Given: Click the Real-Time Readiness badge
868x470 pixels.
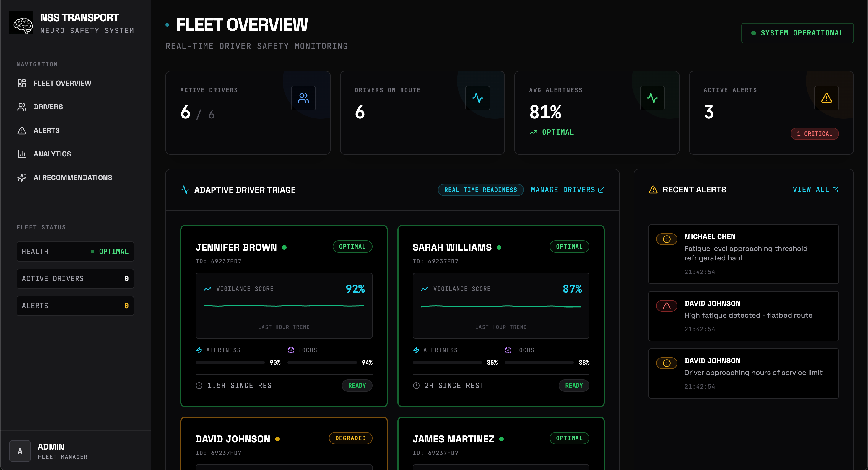Looking at the screenshot, I should click(x=480, y=190).
